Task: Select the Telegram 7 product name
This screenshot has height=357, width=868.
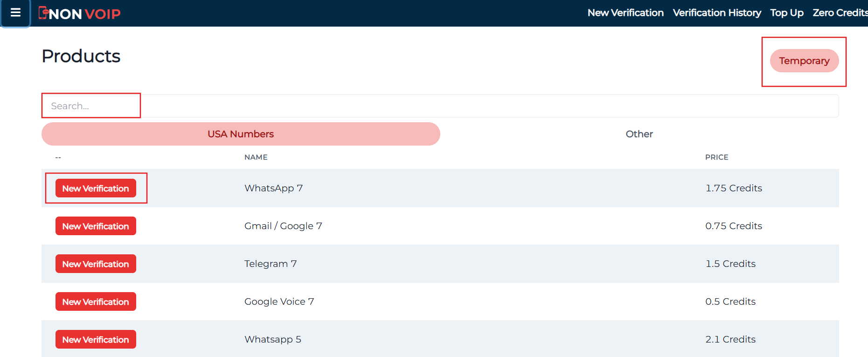Action: (271, 264)
